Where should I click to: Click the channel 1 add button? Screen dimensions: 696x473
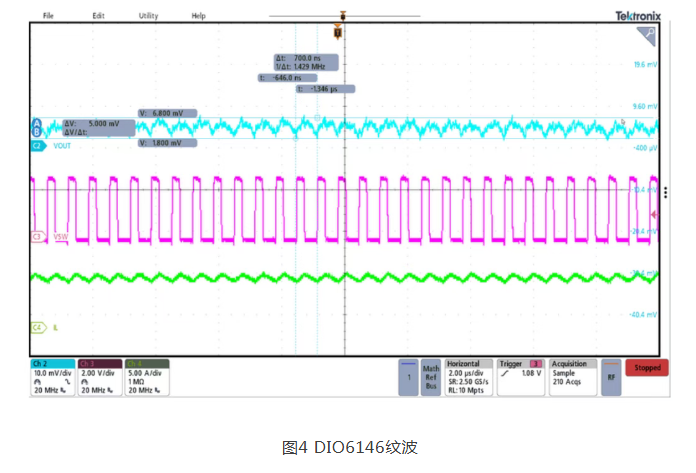click(x=408, y=377)
